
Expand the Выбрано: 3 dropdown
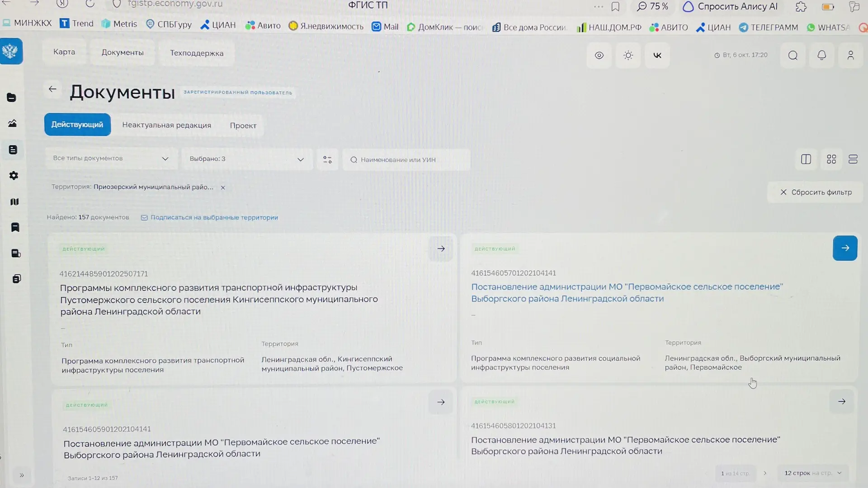247,159
